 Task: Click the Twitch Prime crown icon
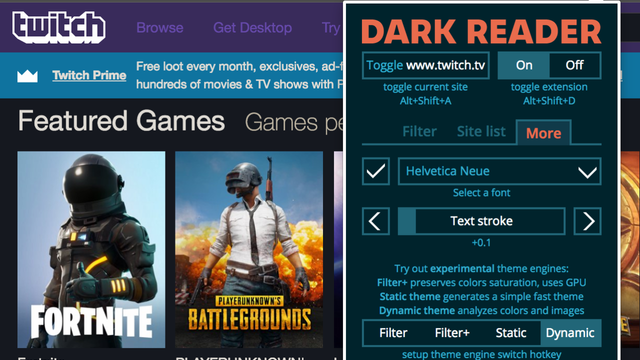(x=27, y=76)
